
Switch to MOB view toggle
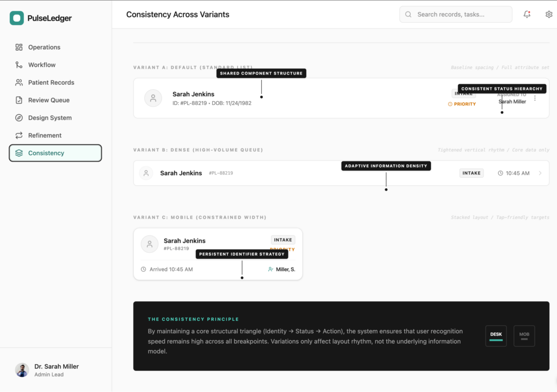(x=524, y=335)
